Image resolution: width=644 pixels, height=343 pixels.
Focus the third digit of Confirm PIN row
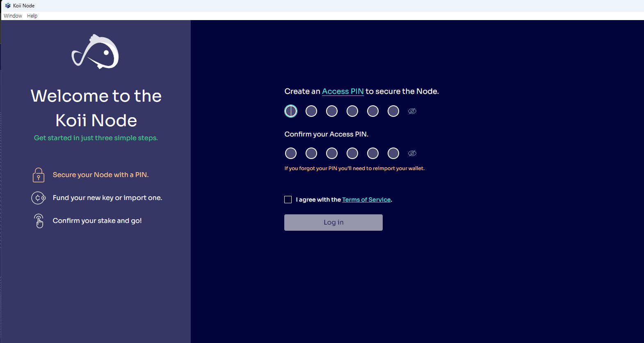(x=332, y=153)
